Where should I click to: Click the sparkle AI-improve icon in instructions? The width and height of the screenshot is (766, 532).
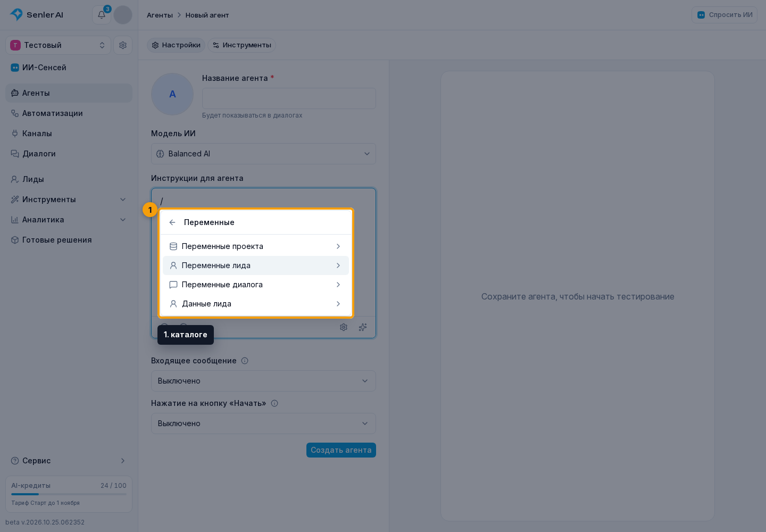pyautogui.click(x=363, y=327)
